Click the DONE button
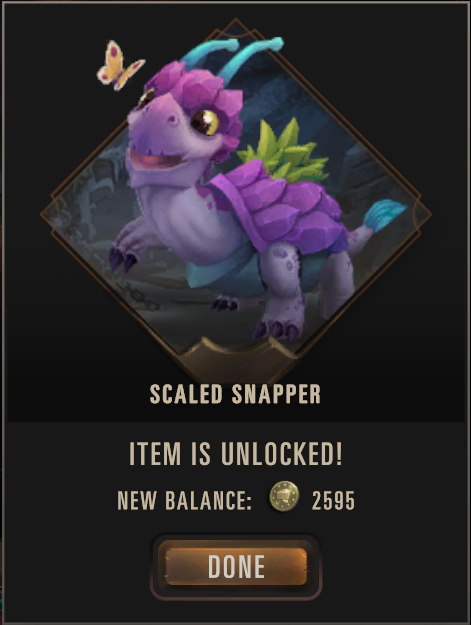This screenshot has height=625, width=471. (x=236, y=566)
